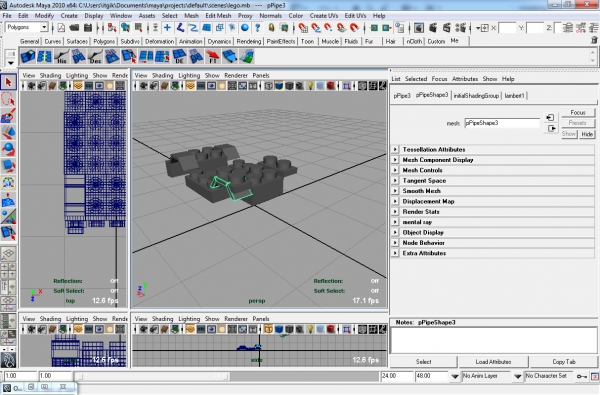The height and width of the screenshot is (395, 600).
Task: Open the Edit Mesh menu
Action: (x=218, y=16)
